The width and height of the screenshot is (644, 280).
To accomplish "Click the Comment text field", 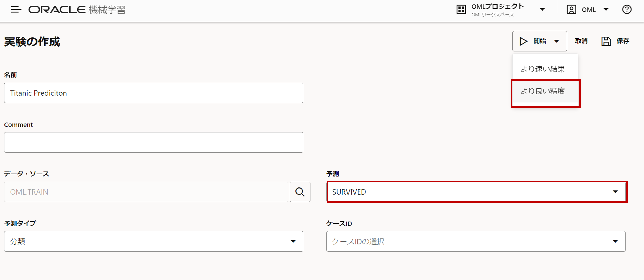I will point(153,142).
